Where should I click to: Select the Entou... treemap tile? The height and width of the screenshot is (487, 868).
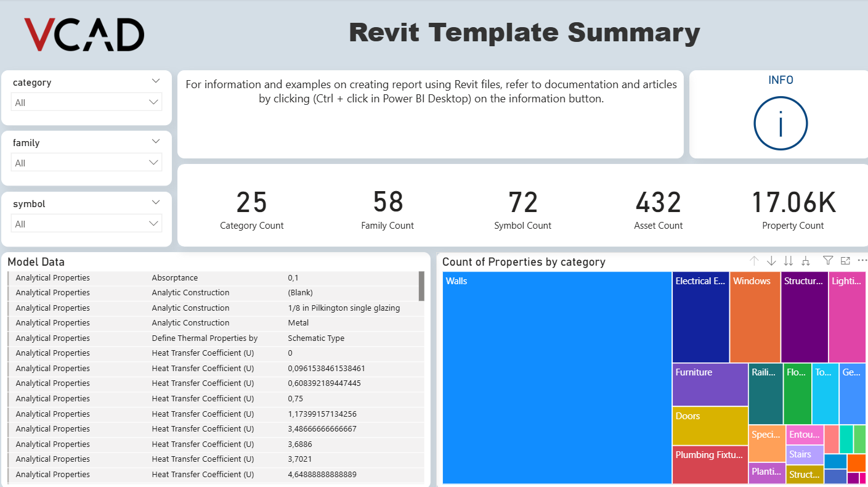coord(805,435)
